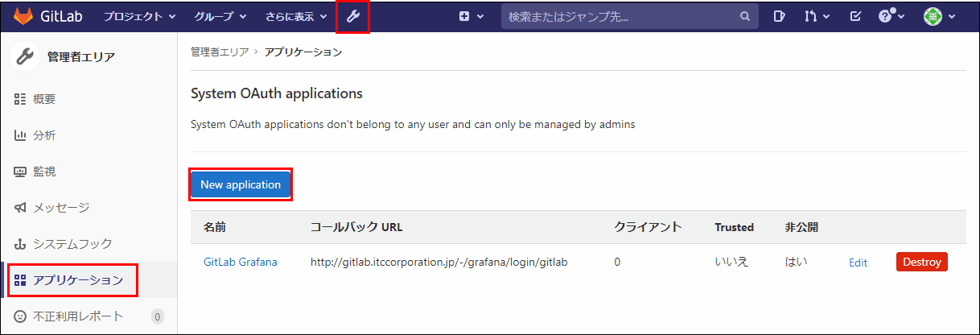Viewport: 980px width, 335px height.
Task: Open the user avatar menu
Action: coord(939,16)
